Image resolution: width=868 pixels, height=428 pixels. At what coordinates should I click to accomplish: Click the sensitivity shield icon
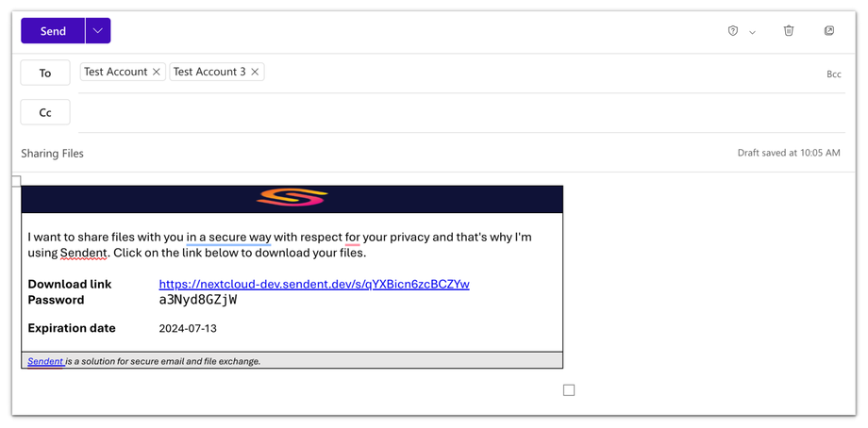tap(733, 31)
